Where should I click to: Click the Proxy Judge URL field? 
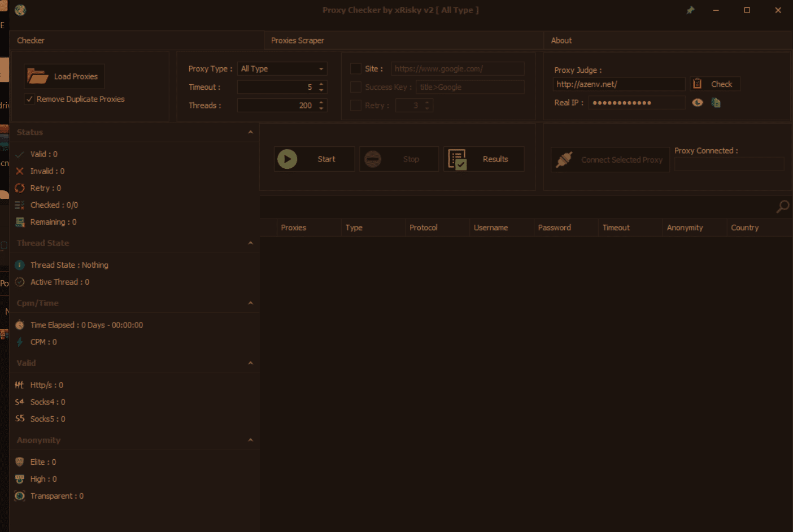click(618, 84)
